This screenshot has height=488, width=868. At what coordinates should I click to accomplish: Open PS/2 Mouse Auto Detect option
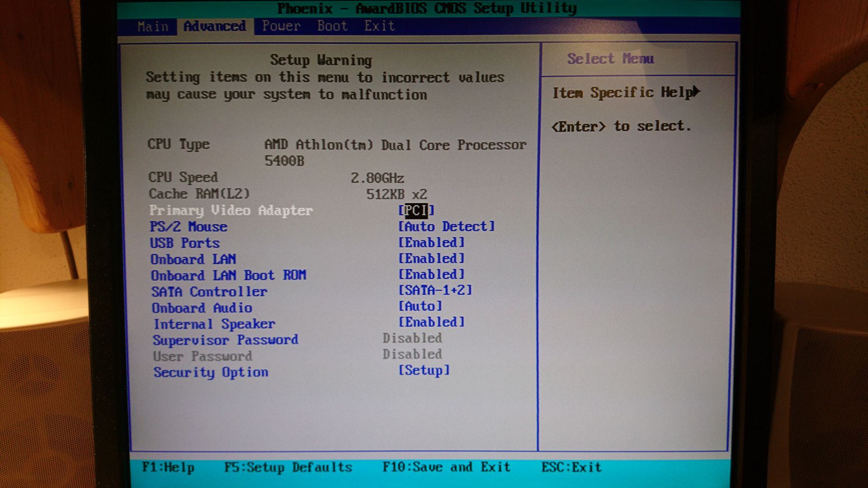pyautogui.click(x=446, y=226)
